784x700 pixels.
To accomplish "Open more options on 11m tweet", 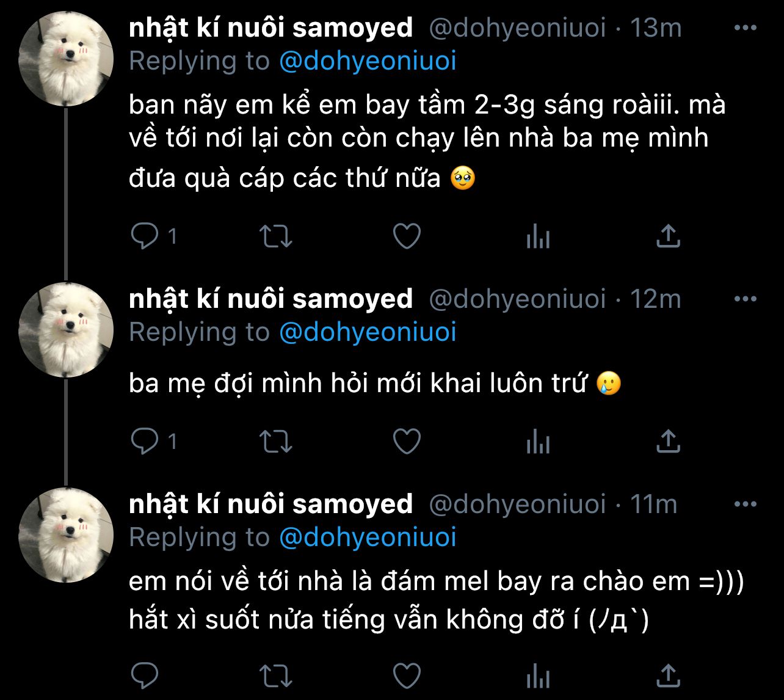I will click(x=745, y=505).
